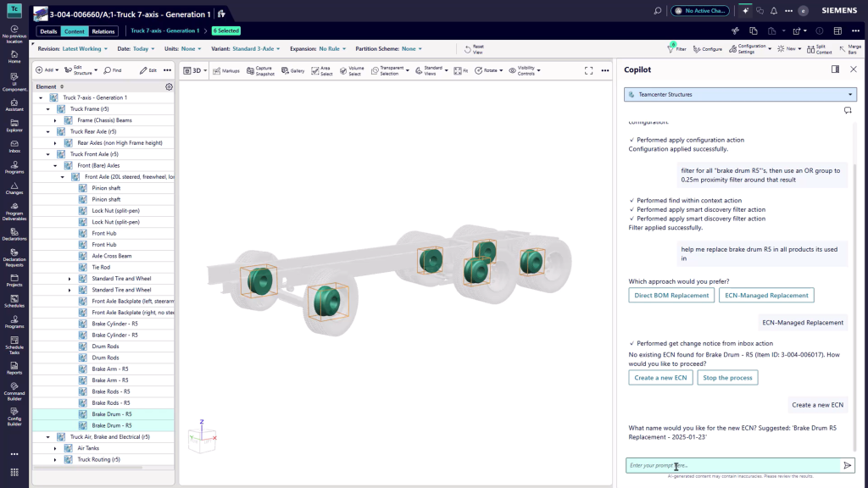This screenshot has width=868, height=488.
Task: Open Schedules in the sidebar
Action: (14, 301)
